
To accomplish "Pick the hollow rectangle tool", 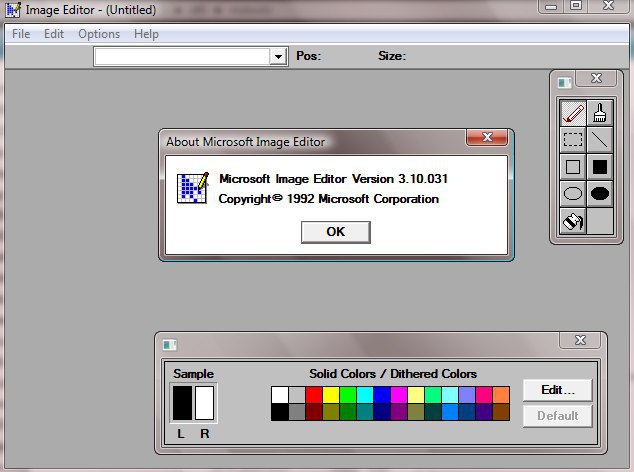I will point(573,167).
